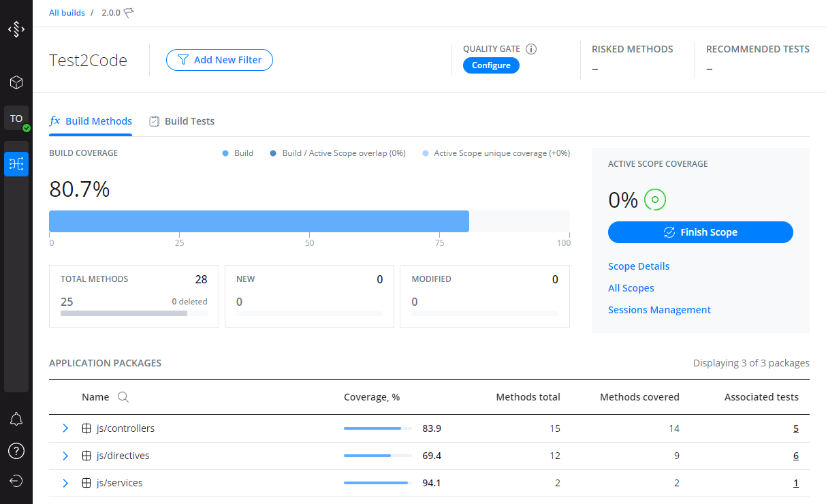The image size is (826, 504).
Task: Click the active scope status circle icon
Action: [654, 200]
